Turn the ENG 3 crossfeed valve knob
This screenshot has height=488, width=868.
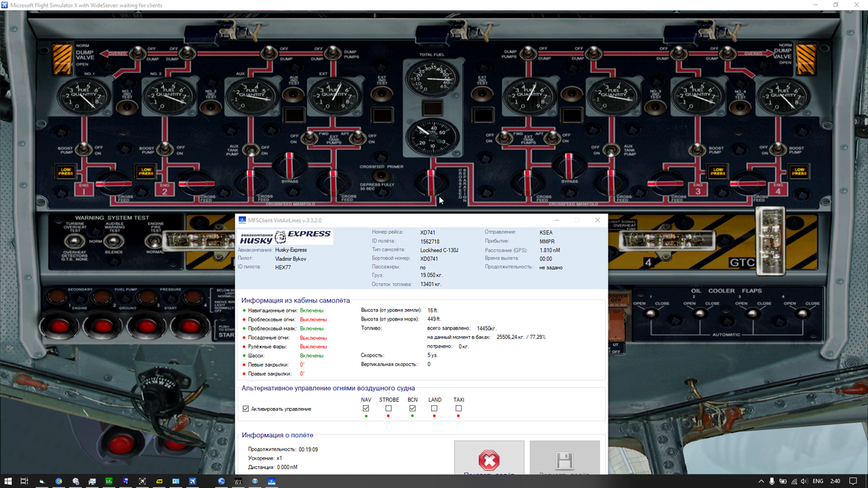click(x=665, y=183)
